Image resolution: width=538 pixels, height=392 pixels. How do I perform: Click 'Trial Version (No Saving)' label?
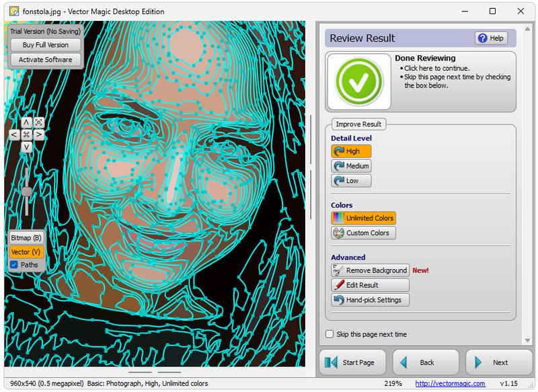pos(45,32)
